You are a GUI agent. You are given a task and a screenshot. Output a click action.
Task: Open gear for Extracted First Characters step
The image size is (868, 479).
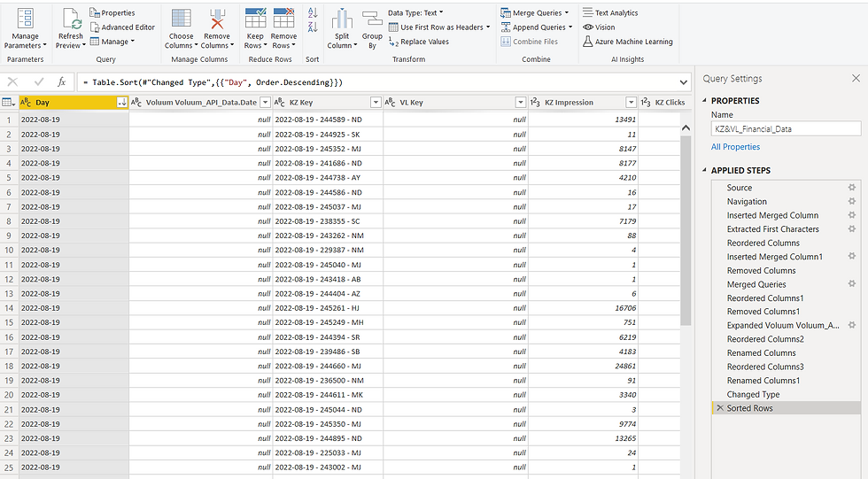852,229
